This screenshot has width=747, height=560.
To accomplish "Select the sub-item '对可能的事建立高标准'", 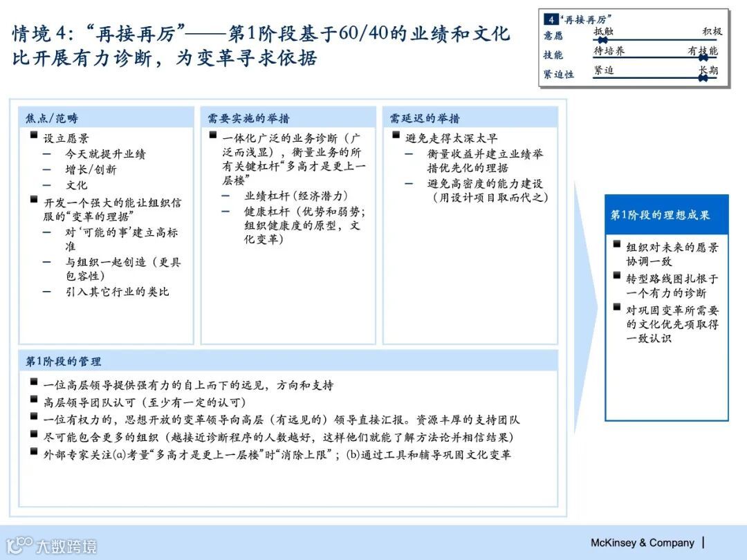I will click(122, 239).
